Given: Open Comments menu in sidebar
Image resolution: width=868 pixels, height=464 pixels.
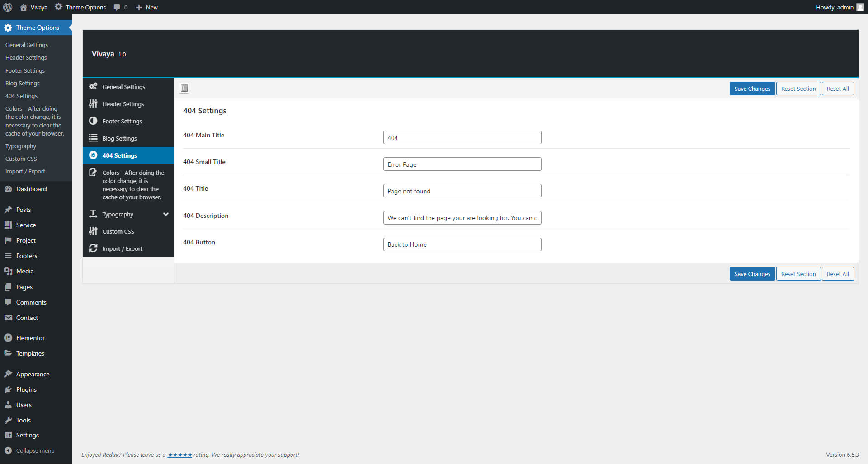Looking at the screenshot, I should click(x=36, y=302).
